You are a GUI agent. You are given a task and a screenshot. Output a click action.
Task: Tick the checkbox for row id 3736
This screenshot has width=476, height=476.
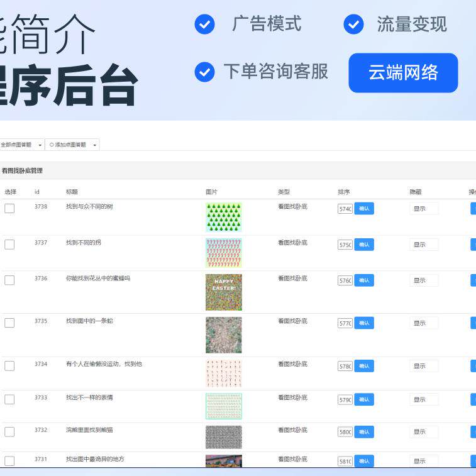[x=9, y=280]
